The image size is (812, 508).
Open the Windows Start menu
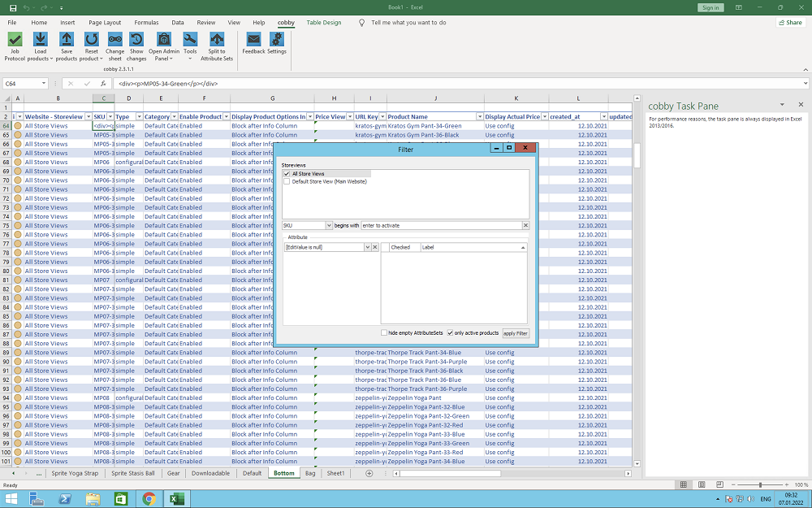(11, 499)
